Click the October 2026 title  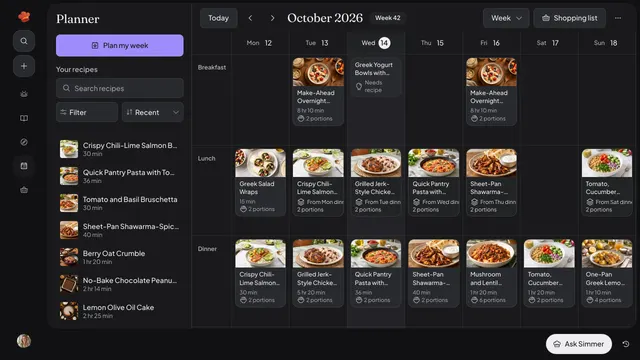pyautogui.click(x=325, y=18)
